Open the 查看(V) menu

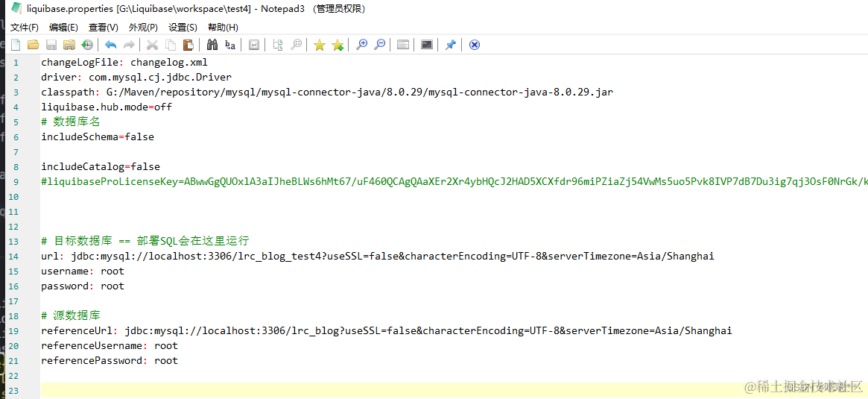point(104,27)
